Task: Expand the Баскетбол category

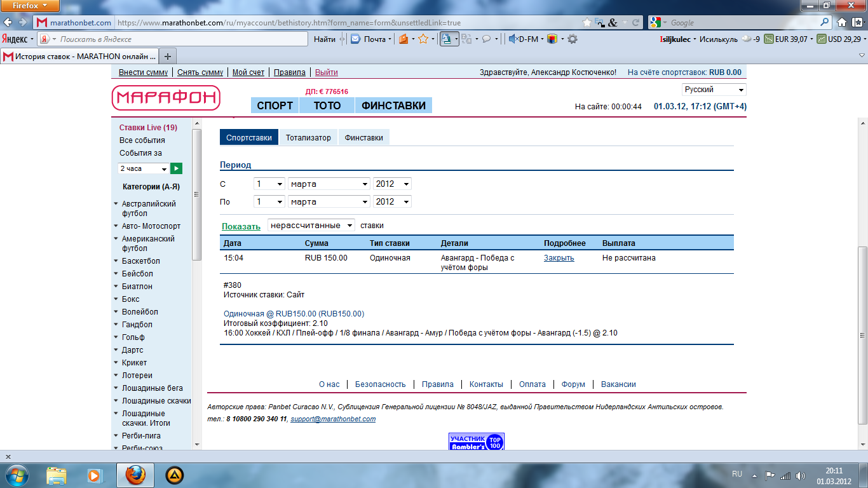Action: (x=140, y=261)
